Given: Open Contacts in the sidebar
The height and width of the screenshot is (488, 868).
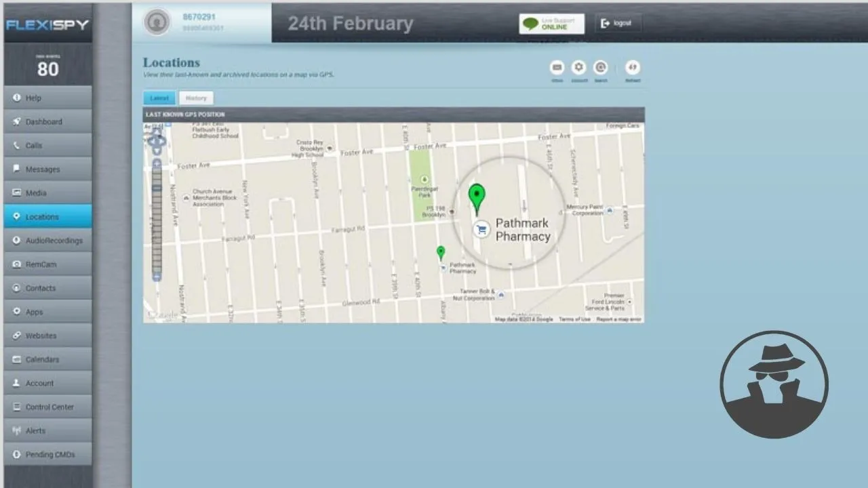Looking at the screenshot, I should coord(47,287).
